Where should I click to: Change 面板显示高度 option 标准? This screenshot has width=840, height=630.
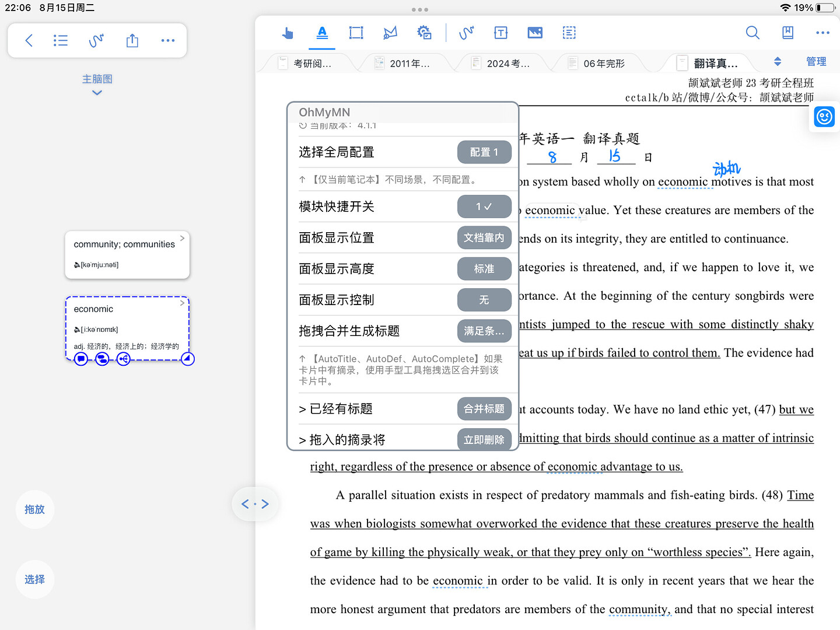[484, 269]
